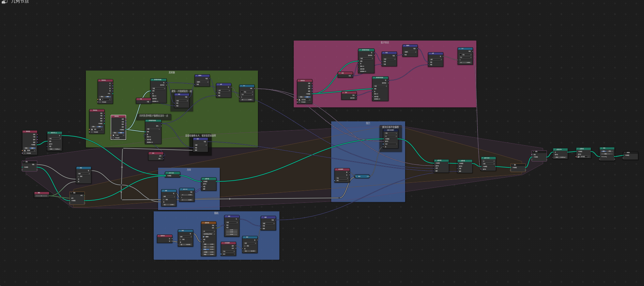
Task: Expand the collapsed pill-shaped node in the 阻力 frame
Action: pyautogui.click(x=356, y=176)
